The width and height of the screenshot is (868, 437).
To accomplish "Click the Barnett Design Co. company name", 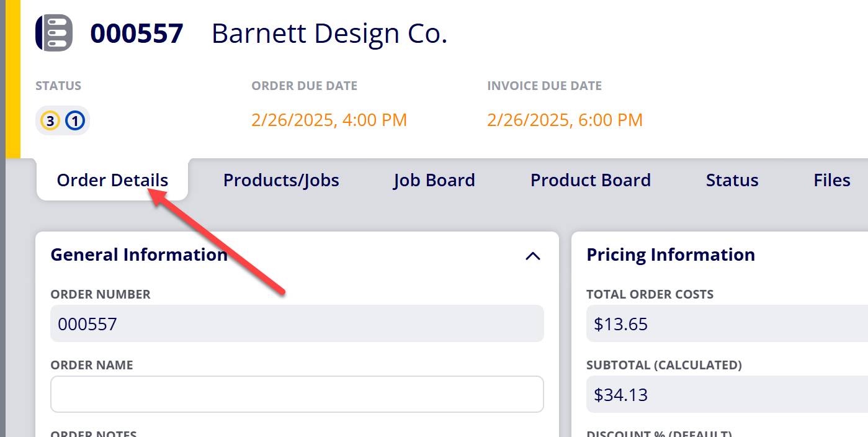I will point(329,33).
